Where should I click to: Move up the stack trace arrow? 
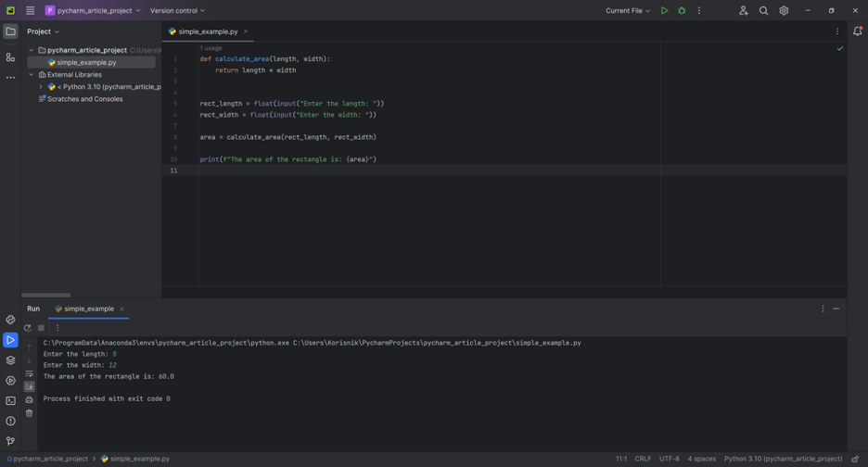pyautogui.click(x=30, y=347)
